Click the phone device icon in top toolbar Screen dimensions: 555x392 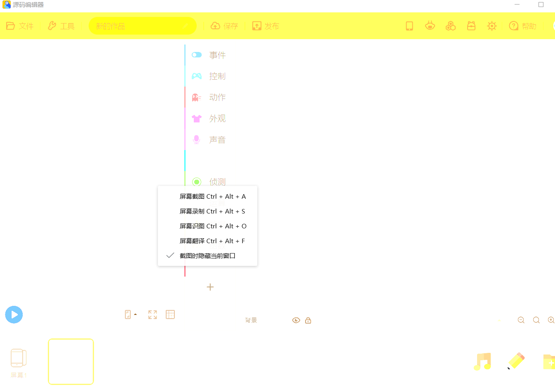(409, 26)
